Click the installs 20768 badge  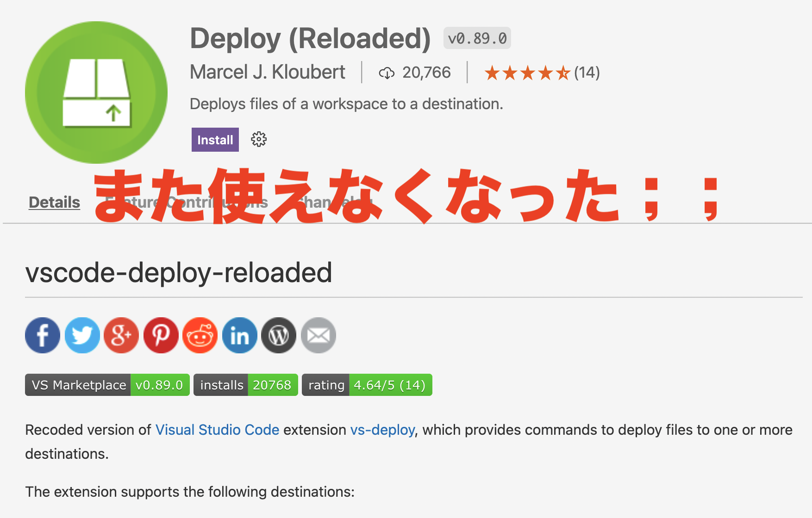click(246, 385)
